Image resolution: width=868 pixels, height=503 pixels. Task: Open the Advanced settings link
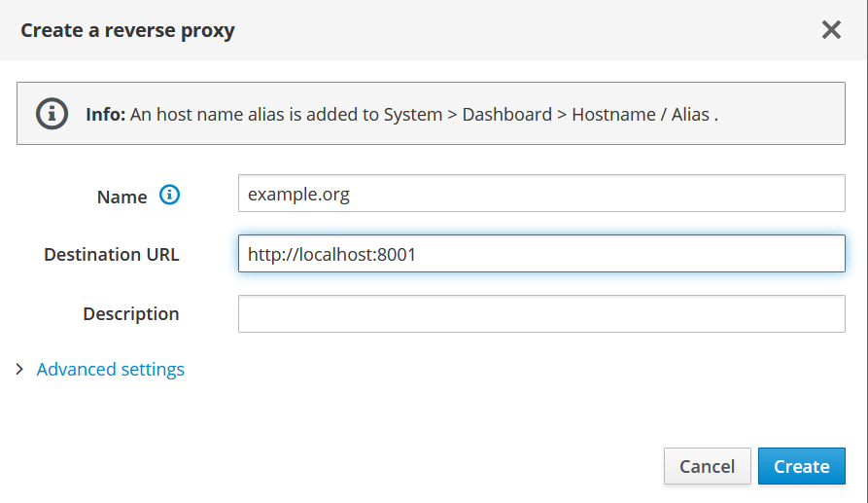click(x=110, y=369)
